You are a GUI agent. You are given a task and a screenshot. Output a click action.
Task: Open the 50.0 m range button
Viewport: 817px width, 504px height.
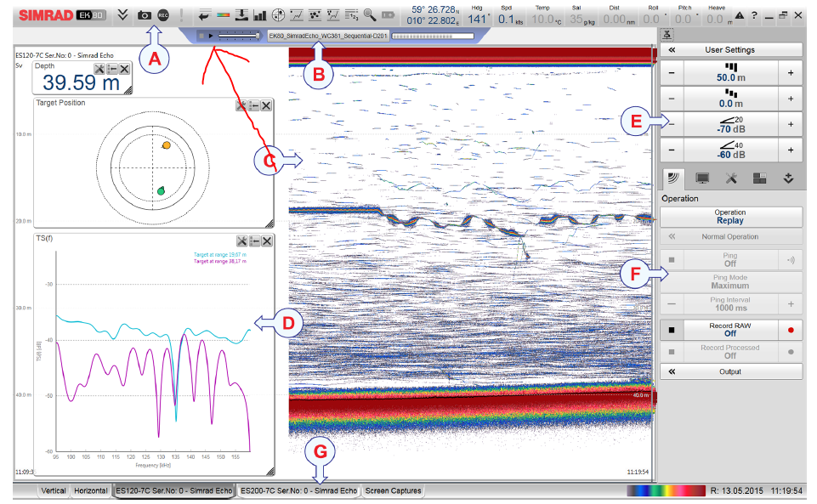731,73
